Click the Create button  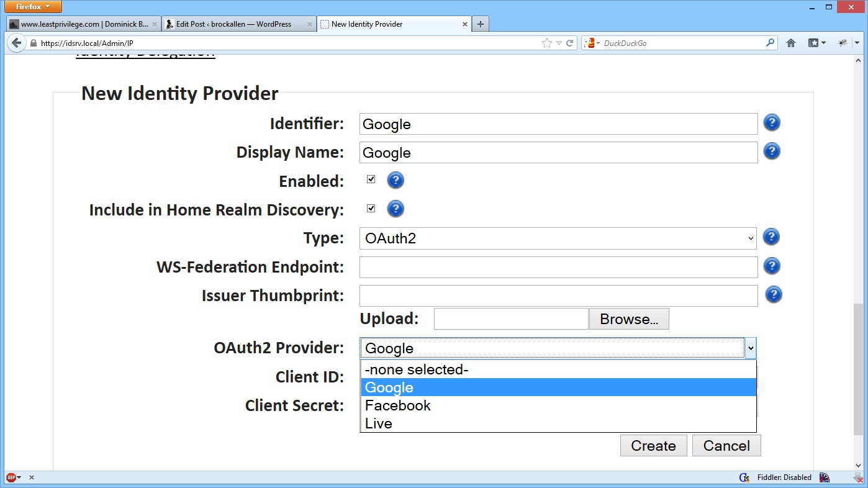[x=653, y=446]
